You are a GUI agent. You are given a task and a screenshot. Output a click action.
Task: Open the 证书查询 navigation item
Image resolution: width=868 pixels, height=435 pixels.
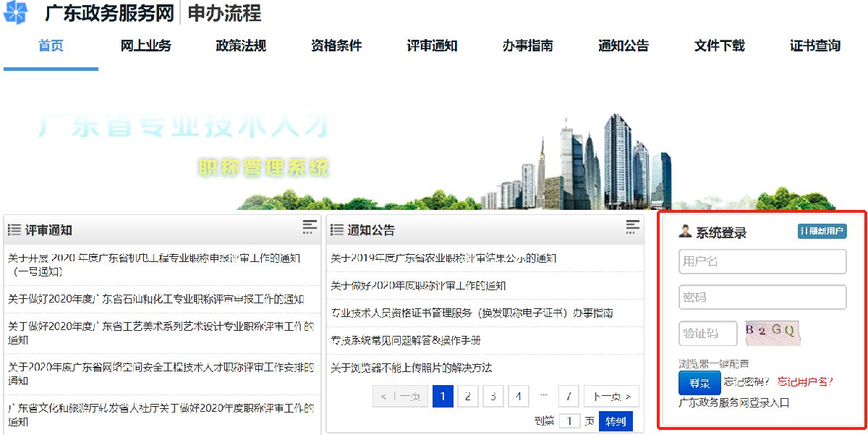815,46
